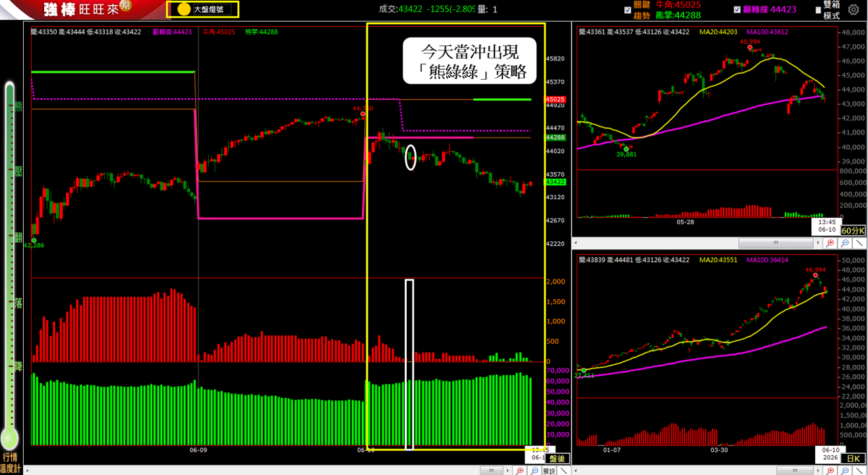Click the 45025 red price tag on axis
This screenshot has height=475, width=868.
555,100
